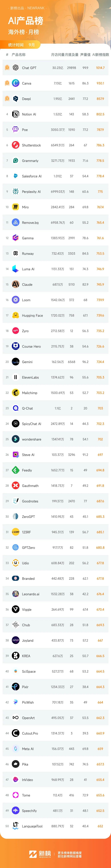Screen dimensions: 111x868
Task: Click the Poe purple icon
Action: pyautogui.click(x=15, y=130)
